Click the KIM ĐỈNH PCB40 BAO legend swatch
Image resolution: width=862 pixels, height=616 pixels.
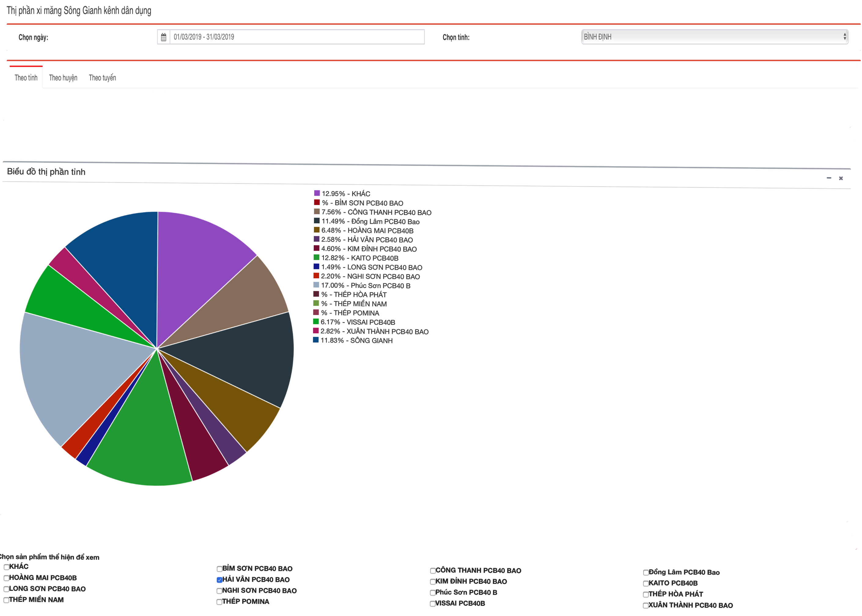click(x=316, y=248)
